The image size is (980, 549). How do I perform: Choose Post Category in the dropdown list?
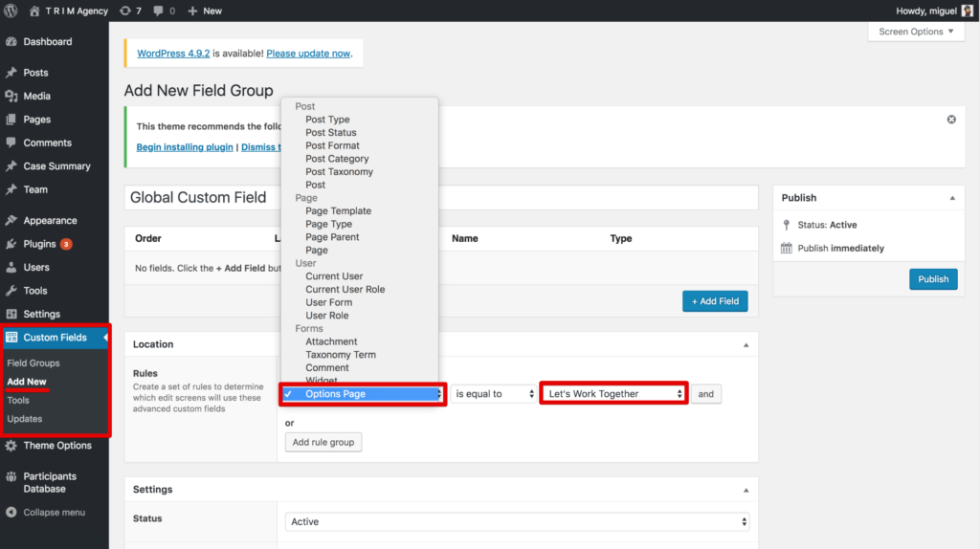(x=337, y=159)
